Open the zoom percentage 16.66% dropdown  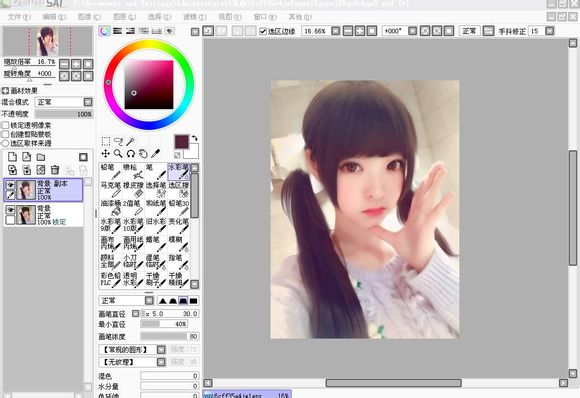click(x=335, y=31)
